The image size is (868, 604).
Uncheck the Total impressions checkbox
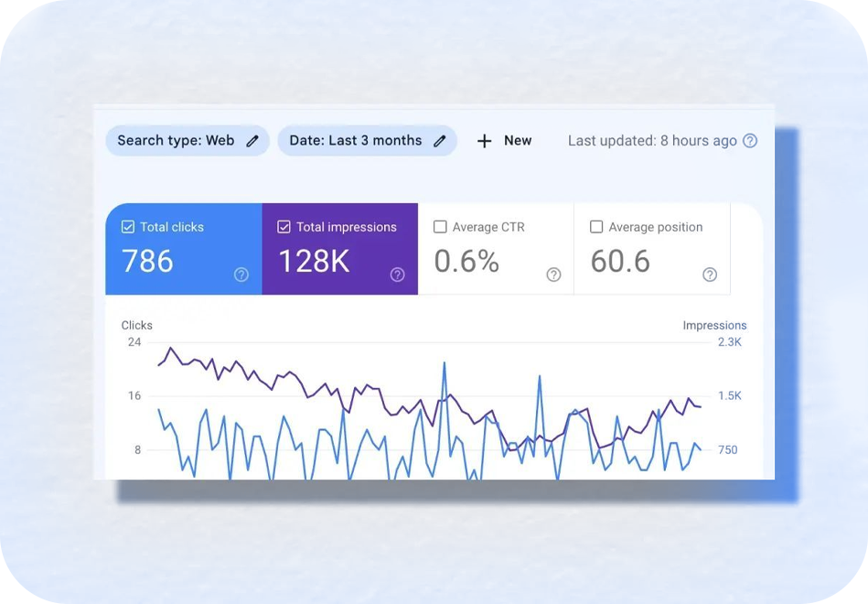[284, 227]
